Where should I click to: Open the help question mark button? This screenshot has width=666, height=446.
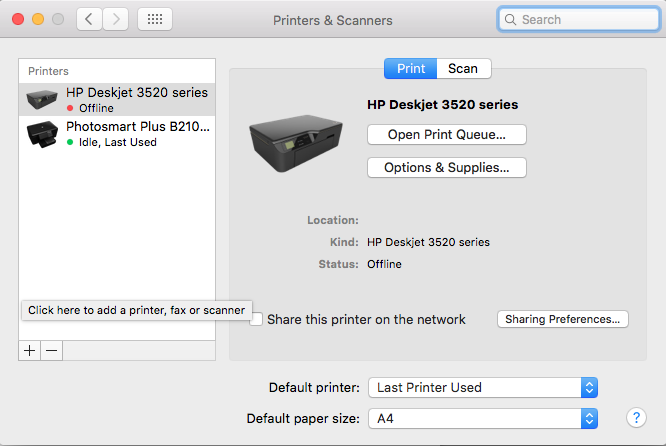pos(635,417)
